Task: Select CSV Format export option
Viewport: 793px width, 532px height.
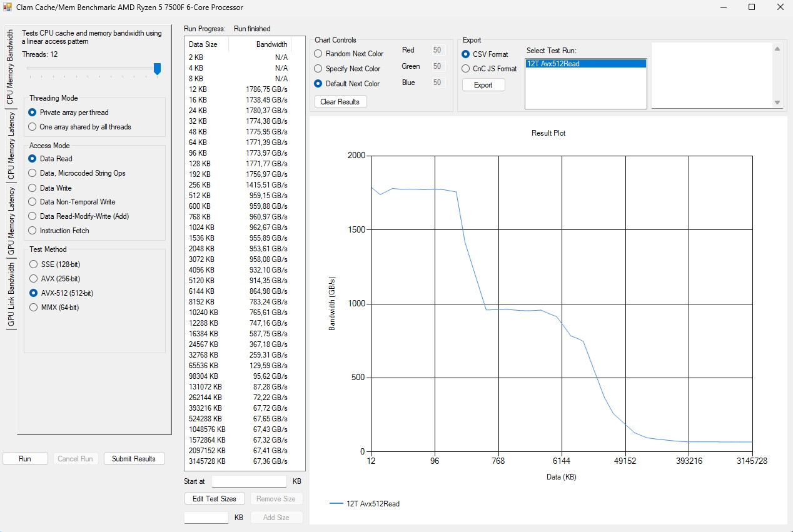Action: pos(485,54)
